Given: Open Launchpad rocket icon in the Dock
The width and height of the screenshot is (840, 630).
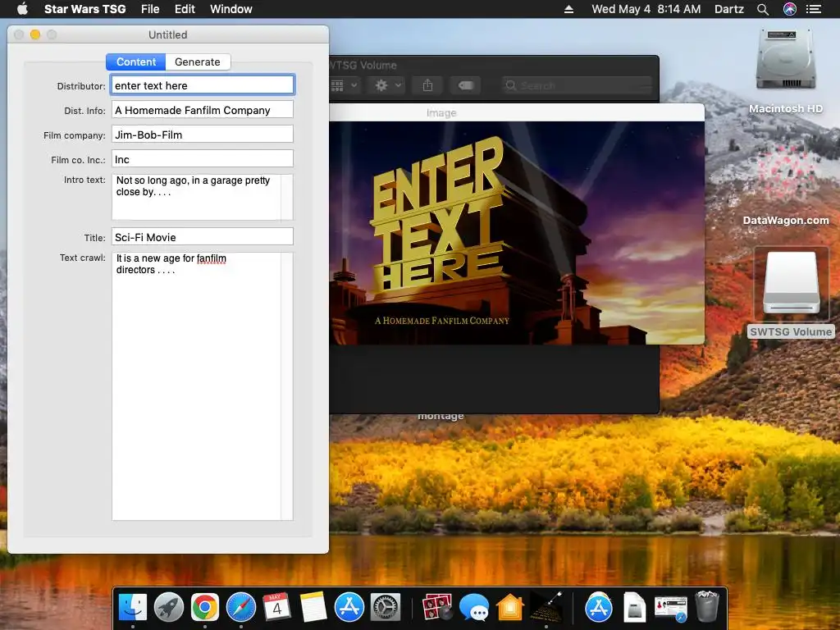Looking at the screenshot, I should click(x=169, y=607).
